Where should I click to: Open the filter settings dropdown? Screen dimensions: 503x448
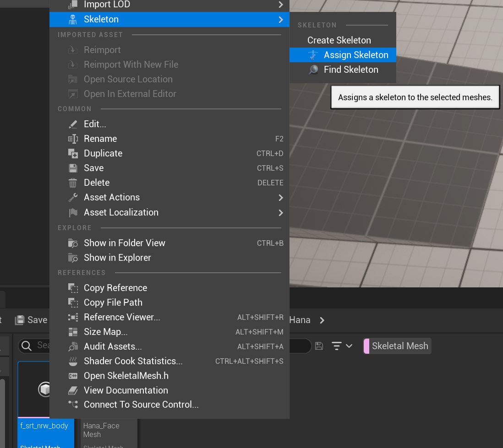click(x=342, y=346)
